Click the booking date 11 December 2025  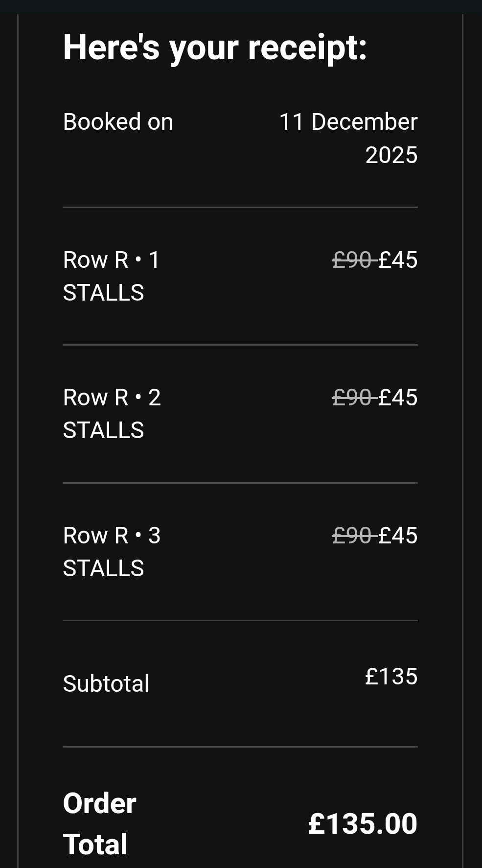point(348,138)
